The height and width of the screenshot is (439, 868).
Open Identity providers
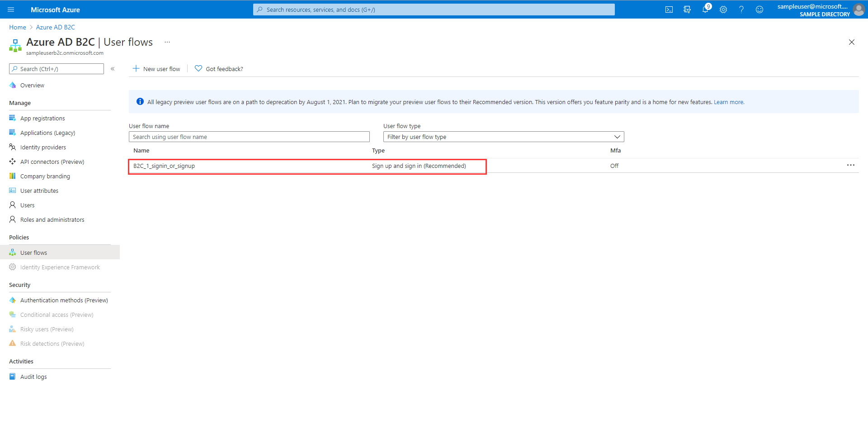[x=43, y=147]
